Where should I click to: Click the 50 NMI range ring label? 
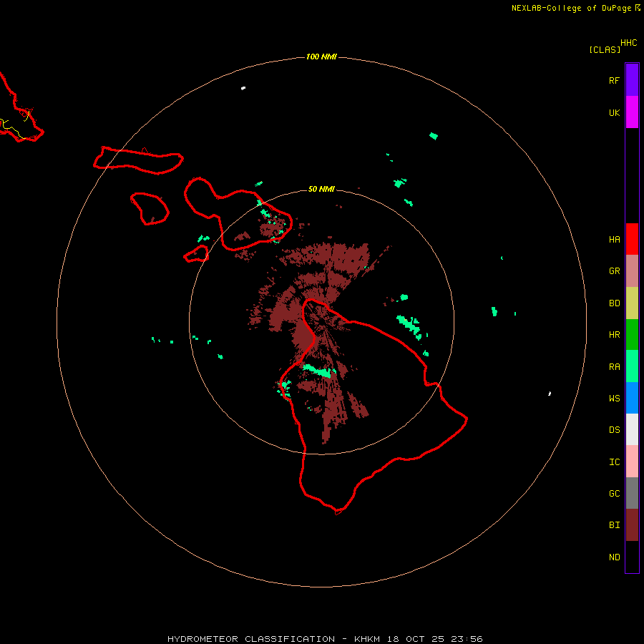[321, 189]
